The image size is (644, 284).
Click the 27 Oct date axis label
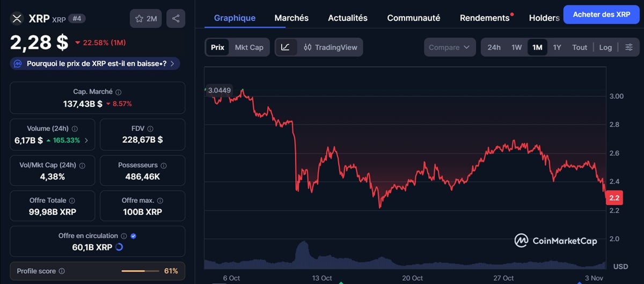(504, 278)
